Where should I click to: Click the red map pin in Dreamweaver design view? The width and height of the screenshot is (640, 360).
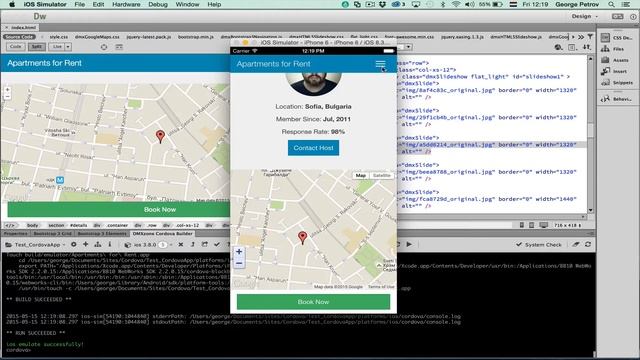tap(160, 136)
